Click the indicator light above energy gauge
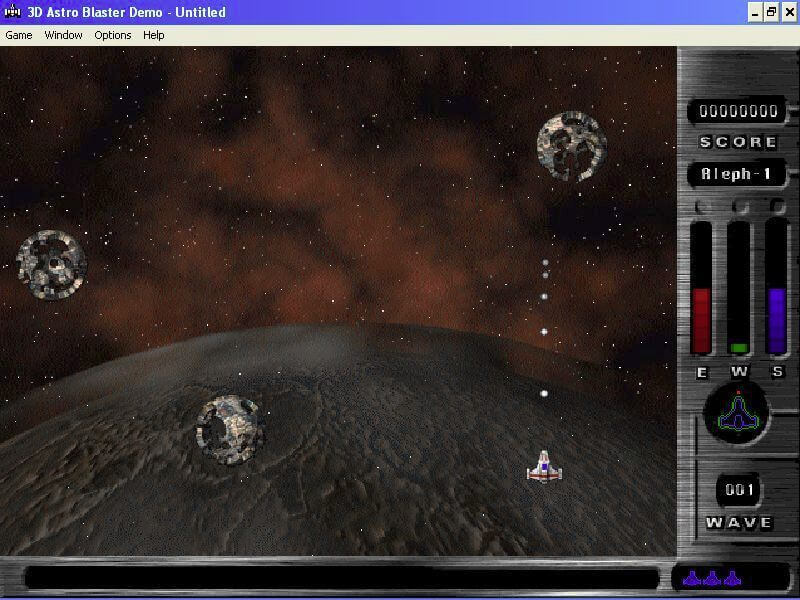 (702, 206)
